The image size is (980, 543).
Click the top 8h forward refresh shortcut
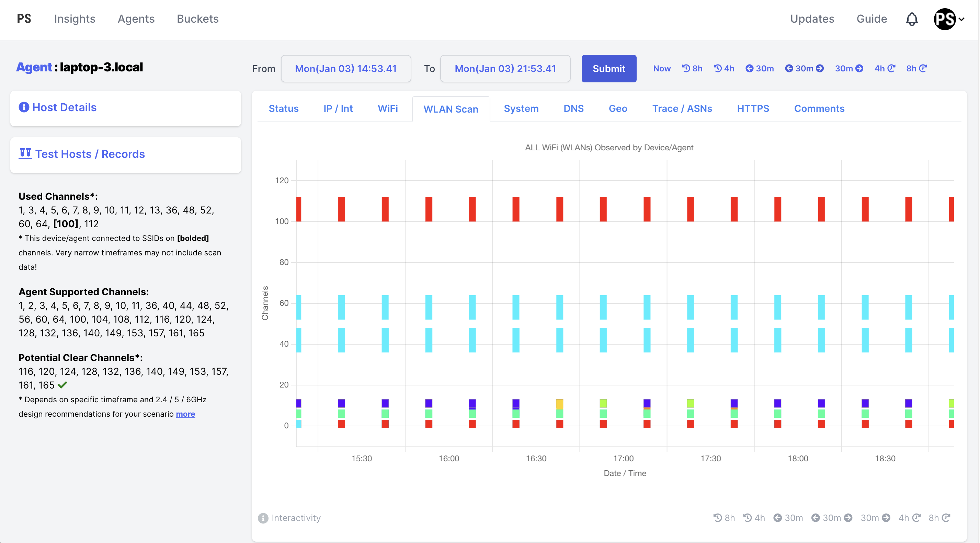click(916, 68)
